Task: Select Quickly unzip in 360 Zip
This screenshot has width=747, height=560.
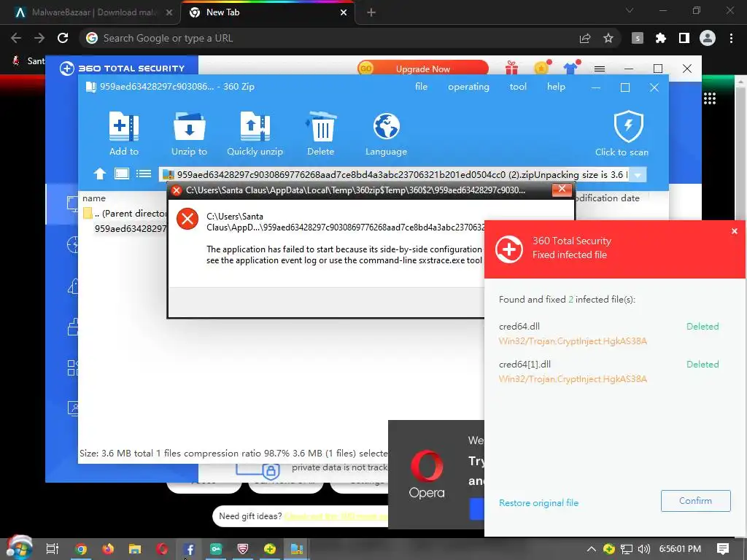Action: (x=255, y=134)
